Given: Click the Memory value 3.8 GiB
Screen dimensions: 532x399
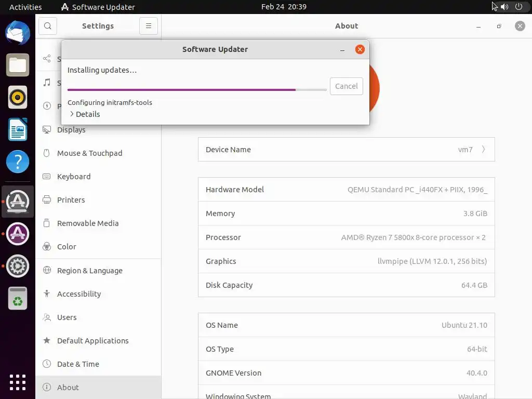Looking at the screenshot, I should pos(475,214).
